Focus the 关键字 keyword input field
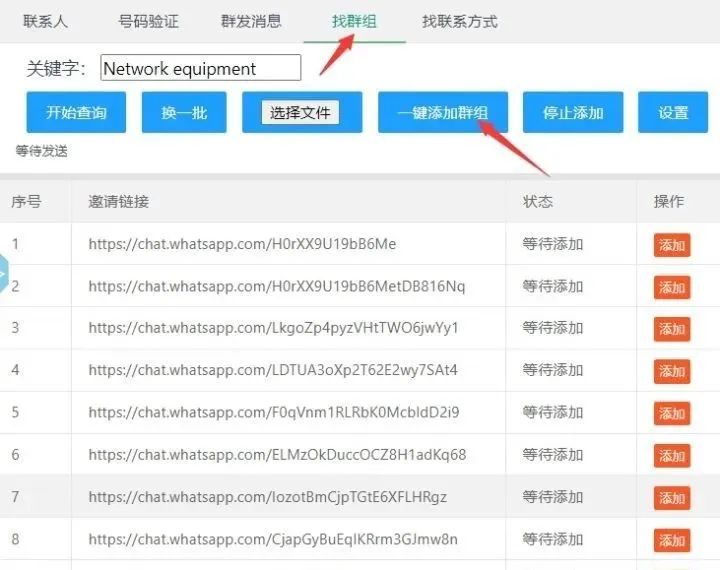 (201, 68)
